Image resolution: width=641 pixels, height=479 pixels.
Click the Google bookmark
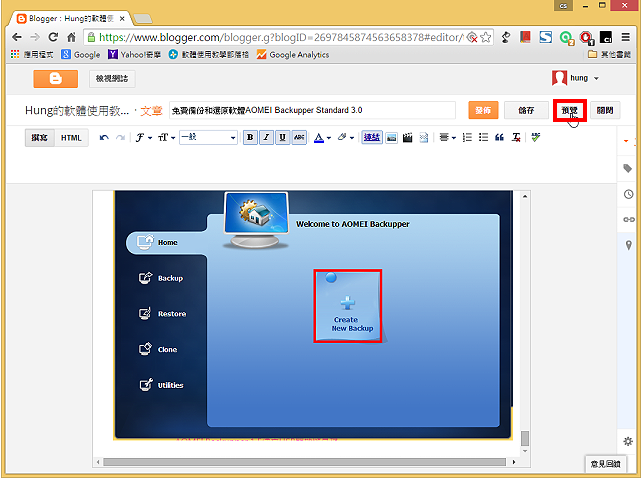tap(81, 54)
